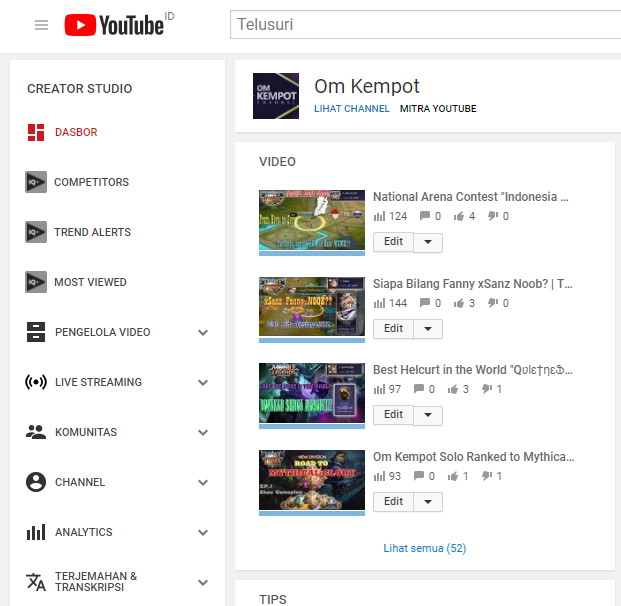
Task: Open Edit dropdown for Fanny xSanz video
Action: (x=428, y=329)
